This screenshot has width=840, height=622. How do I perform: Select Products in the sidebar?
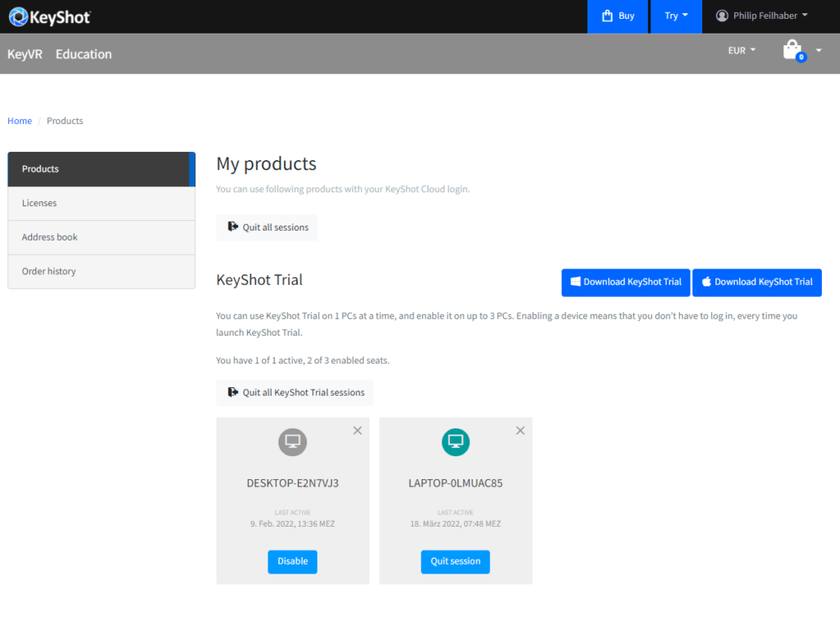(x=101, y=169)
